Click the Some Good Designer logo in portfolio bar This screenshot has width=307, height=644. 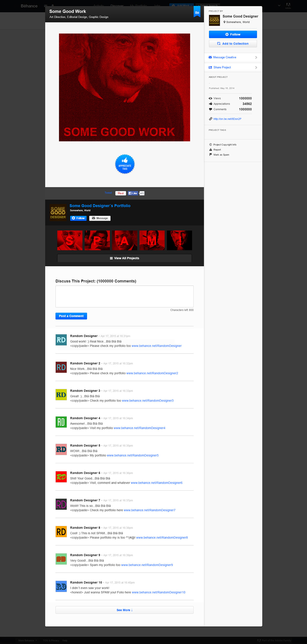(x=58, y=213)
